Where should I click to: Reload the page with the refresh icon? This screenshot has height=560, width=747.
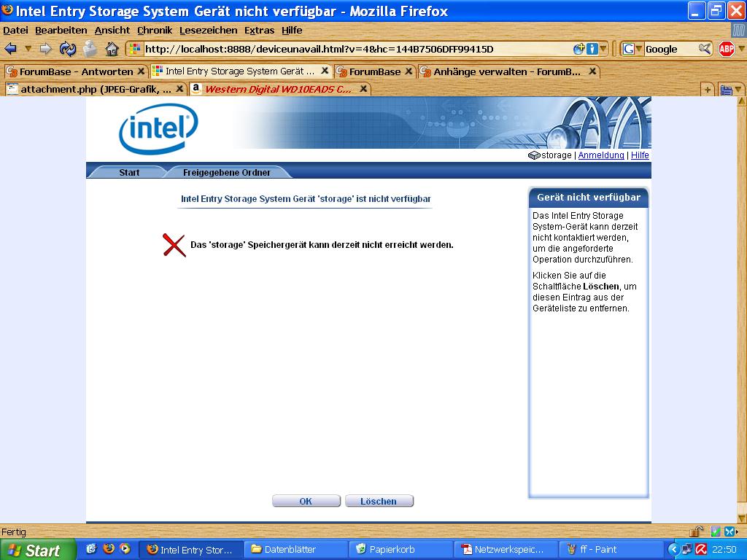coord(67,49)
